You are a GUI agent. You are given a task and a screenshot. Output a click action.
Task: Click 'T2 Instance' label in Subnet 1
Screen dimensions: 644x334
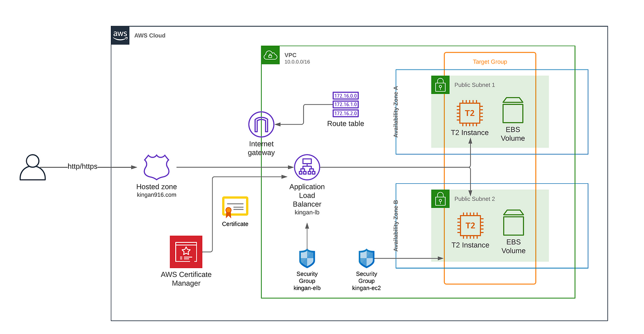pos(470,133)
